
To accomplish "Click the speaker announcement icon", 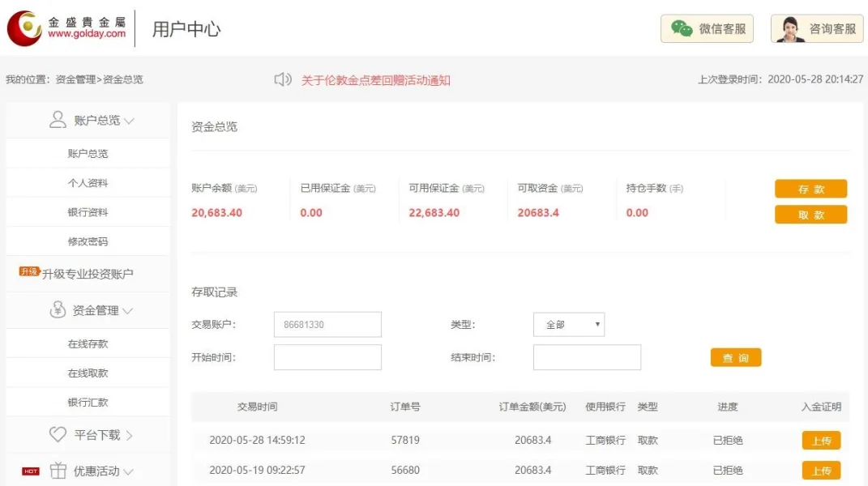I will [283, 79].
